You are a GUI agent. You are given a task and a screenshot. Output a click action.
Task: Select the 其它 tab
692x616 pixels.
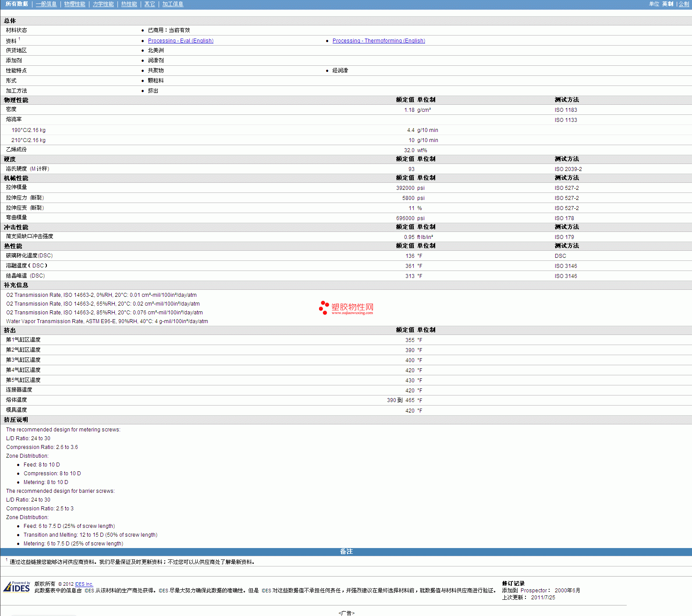pyautogui.click(x=149, y=4)
